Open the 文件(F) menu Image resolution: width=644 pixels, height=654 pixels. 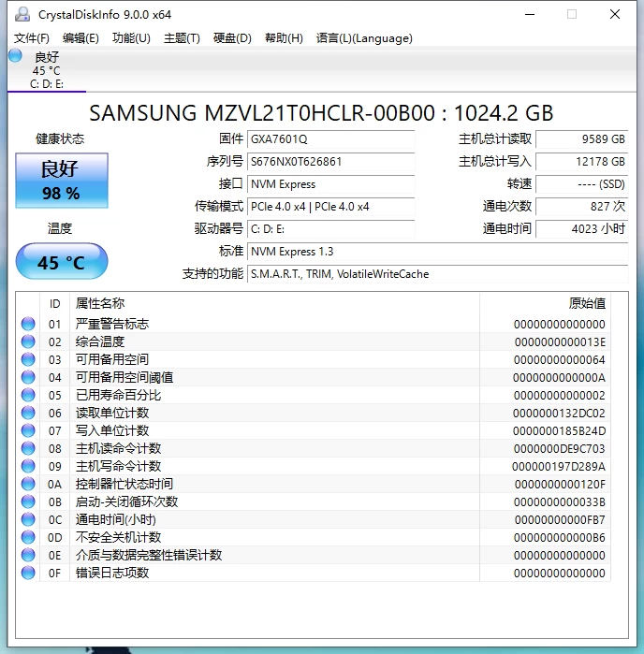coord(31,38)
